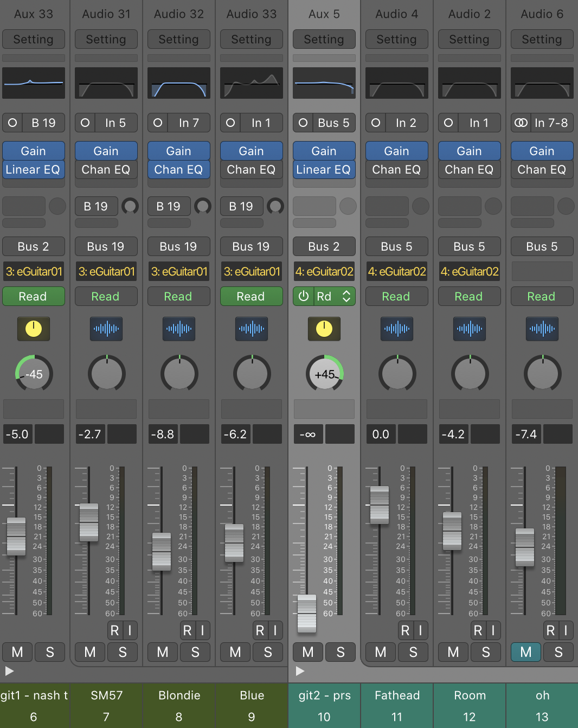Unmute the oh channel
This screenshot has width=578, height=728.
coord(526,652)
